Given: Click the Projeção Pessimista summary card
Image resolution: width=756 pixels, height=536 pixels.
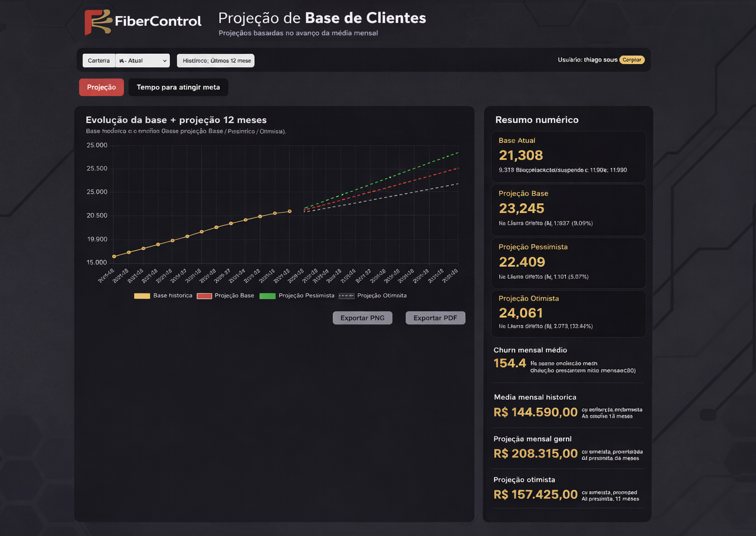Looking at the screenshot, I should click(568, 263).
